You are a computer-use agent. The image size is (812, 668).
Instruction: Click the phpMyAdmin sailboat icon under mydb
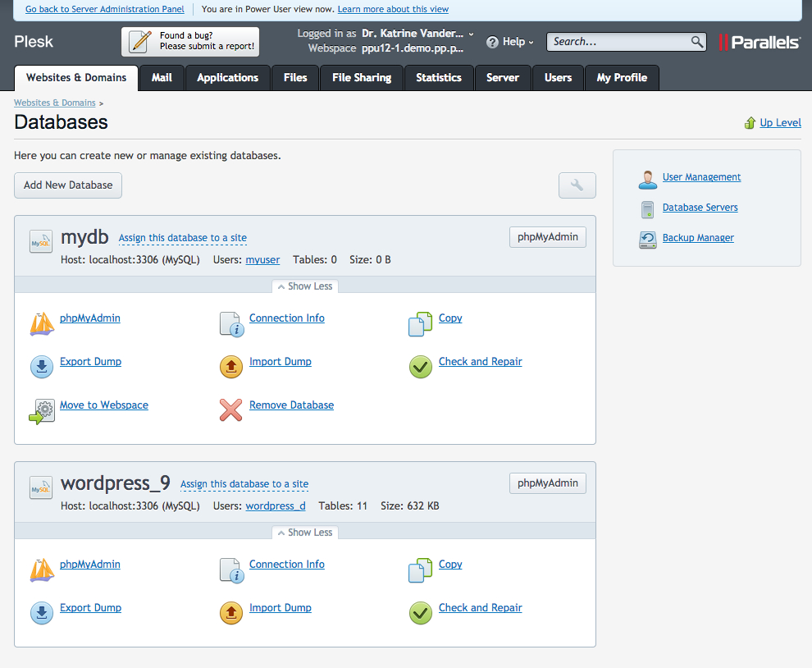click(x=42, y=324)
